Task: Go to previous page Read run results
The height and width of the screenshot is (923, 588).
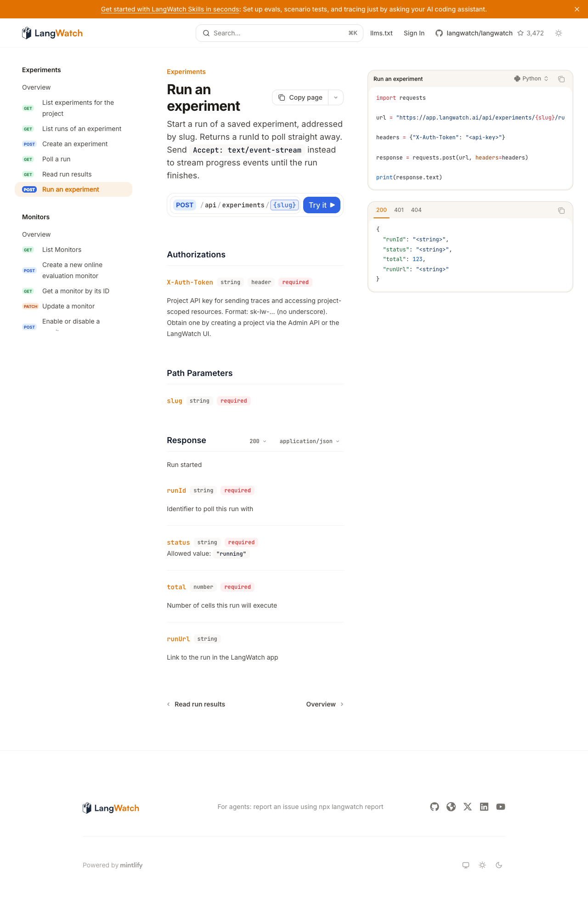Action: click(x=196, y=704)
